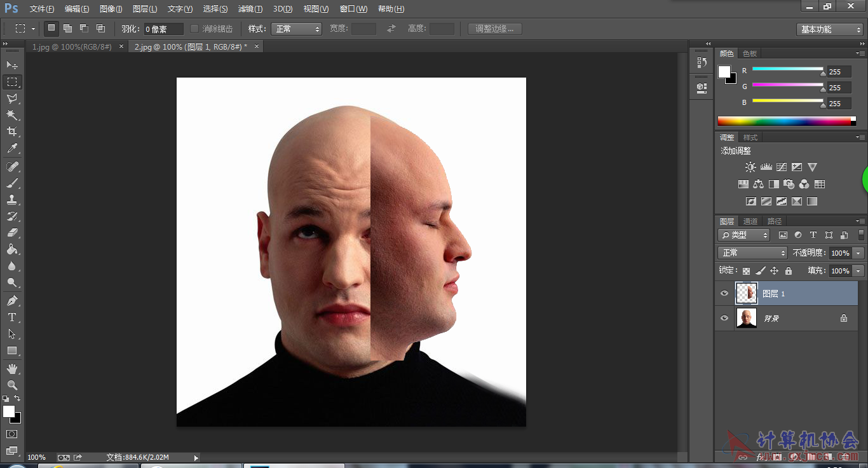The width and height of the screenshot is (868, 468).
Task: Add a Photo Filter adjustment
Action: [x=789, y=184]
